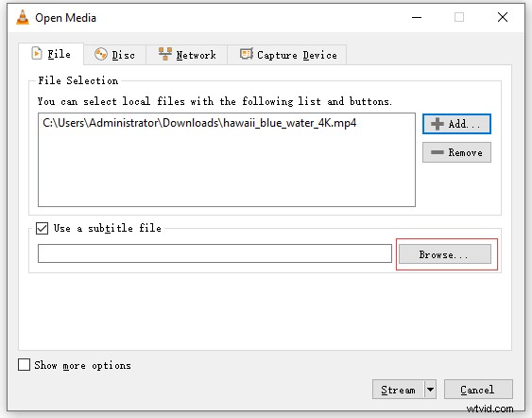Viewport: 532px width, 418px height.
Task: Minimize the Open Media window
Action: coord(417,17)
